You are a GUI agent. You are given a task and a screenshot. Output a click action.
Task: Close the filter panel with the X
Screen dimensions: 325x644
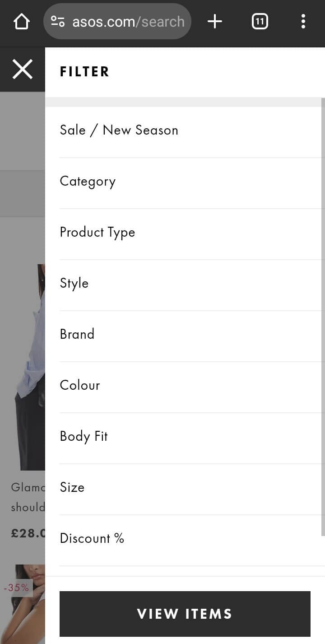(x=23, y=69)
